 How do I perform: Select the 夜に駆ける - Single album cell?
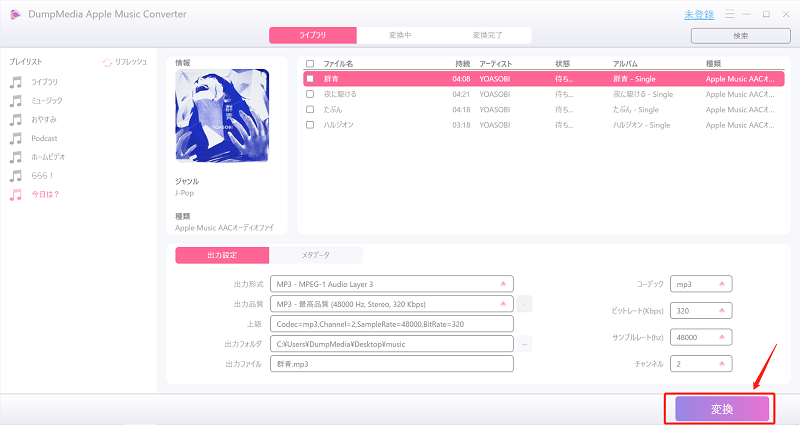tap(643, 94)
